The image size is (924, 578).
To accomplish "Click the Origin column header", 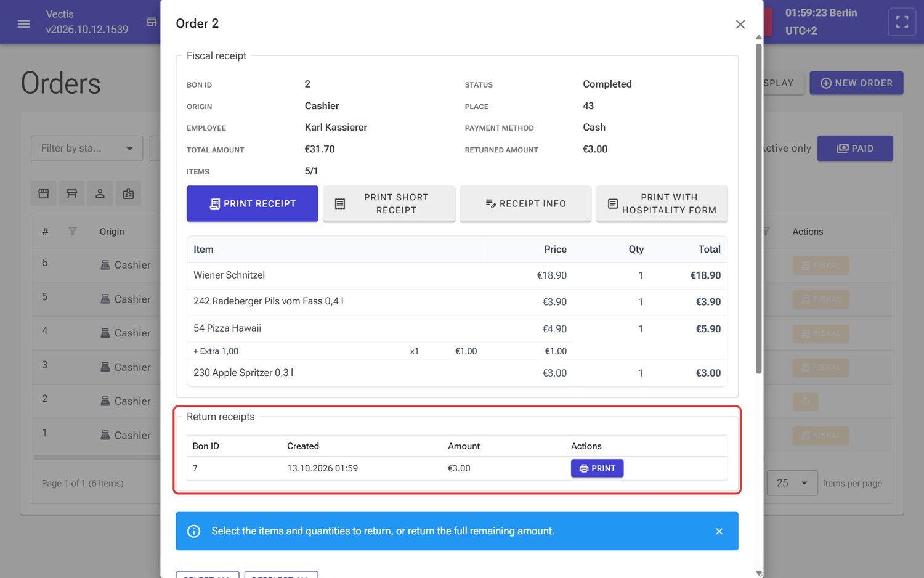I will (111, 232).
